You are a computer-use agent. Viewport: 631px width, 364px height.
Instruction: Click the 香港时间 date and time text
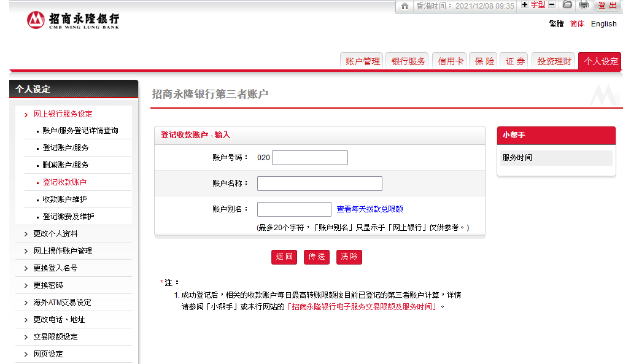[465, 6]
